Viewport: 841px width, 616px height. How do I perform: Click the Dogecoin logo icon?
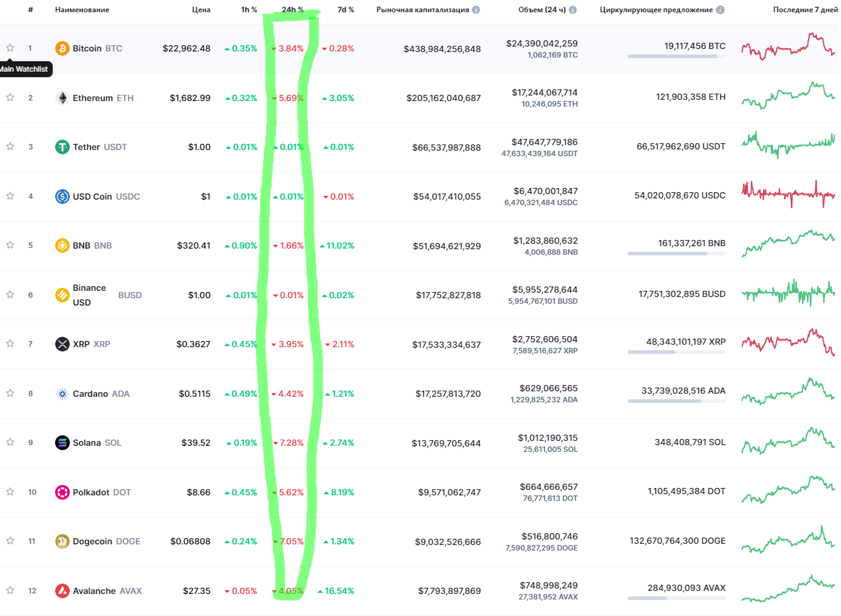[62, 541]
